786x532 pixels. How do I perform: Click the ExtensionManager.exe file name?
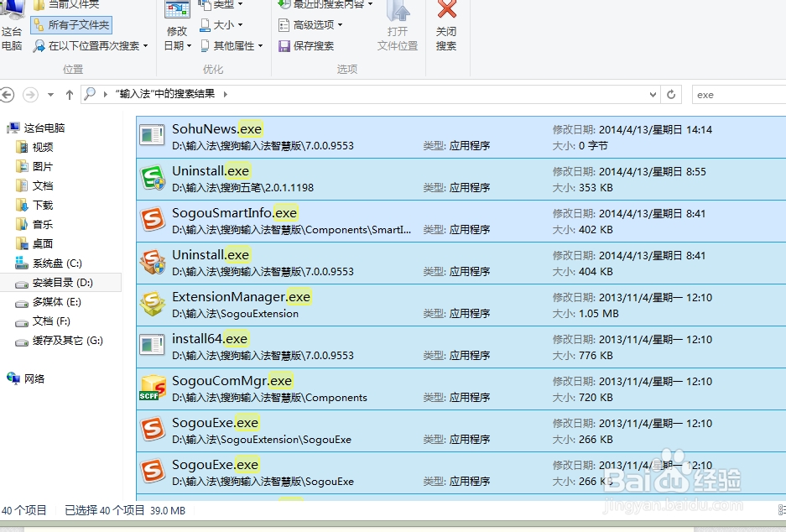pyautogui.click(x=241, y=297)
